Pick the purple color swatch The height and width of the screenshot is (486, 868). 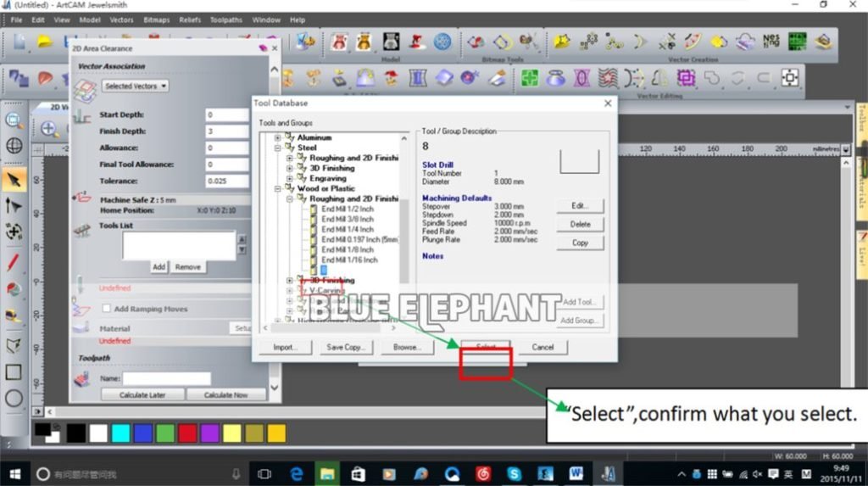coord(209,433)
